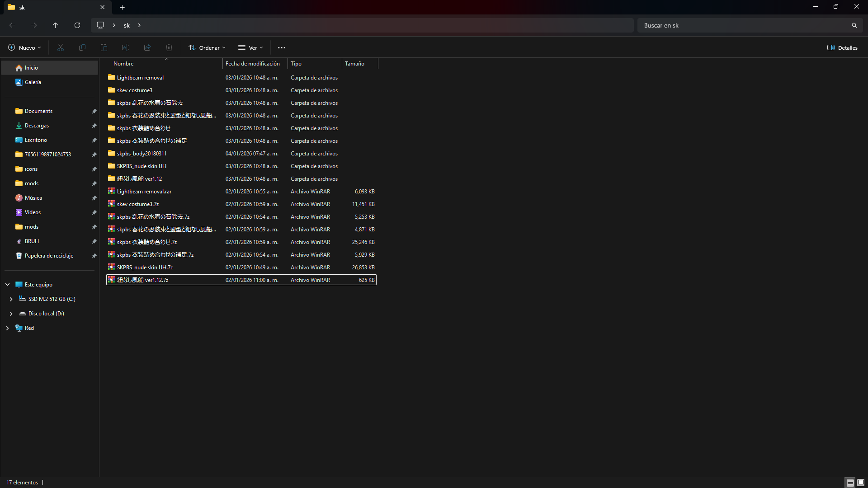
Task: Expand the Red network node
Action: pyautogui.click(x=8, y=328)
